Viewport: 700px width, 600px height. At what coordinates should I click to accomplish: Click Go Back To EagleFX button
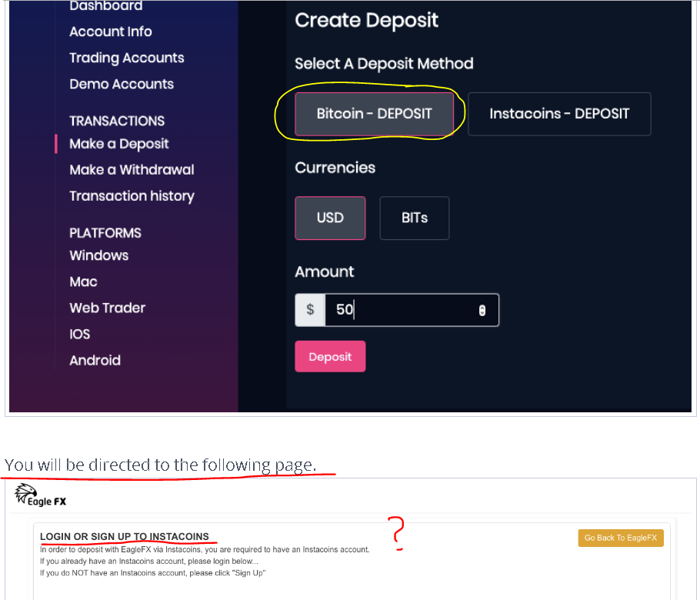[x=621, y=538]
